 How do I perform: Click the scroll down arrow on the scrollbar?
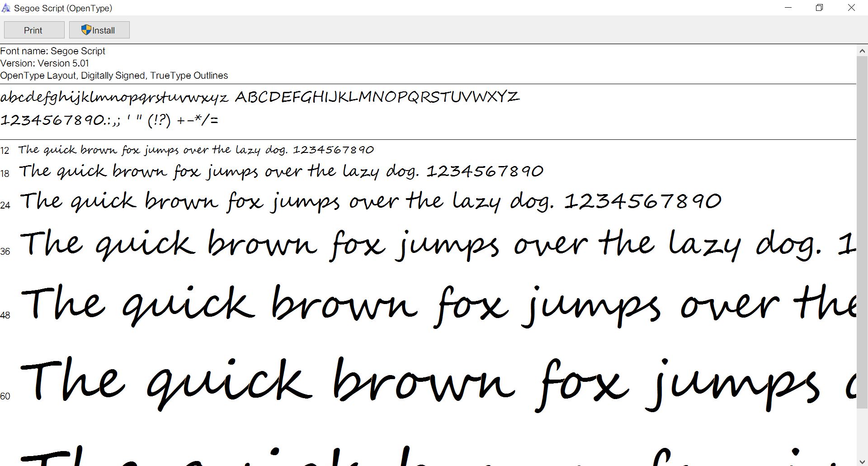pos(862,461)
